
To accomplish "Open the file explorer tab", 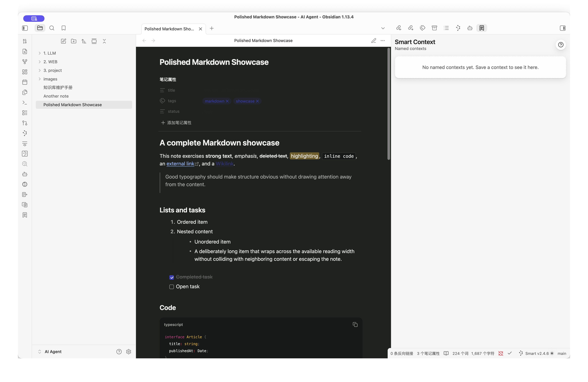I will [x=40, y=28].
